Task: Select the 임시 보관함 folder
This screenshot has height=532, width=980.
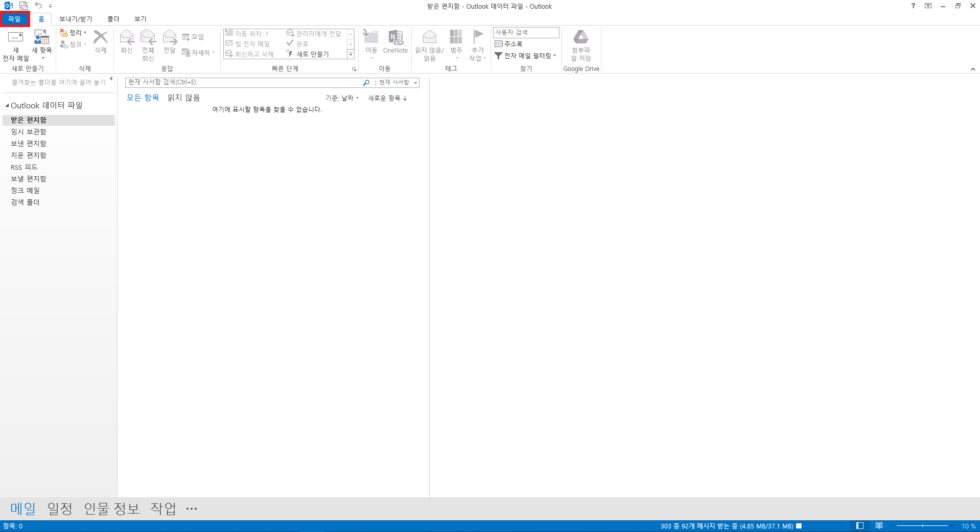Action: coord(59,132)
